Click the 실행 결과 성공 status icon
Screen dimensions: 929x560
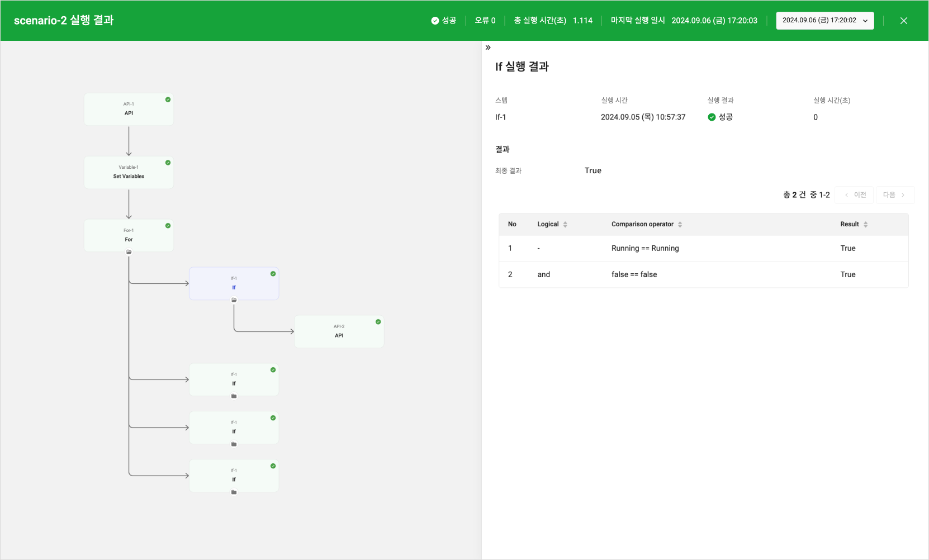click(712, 117)
